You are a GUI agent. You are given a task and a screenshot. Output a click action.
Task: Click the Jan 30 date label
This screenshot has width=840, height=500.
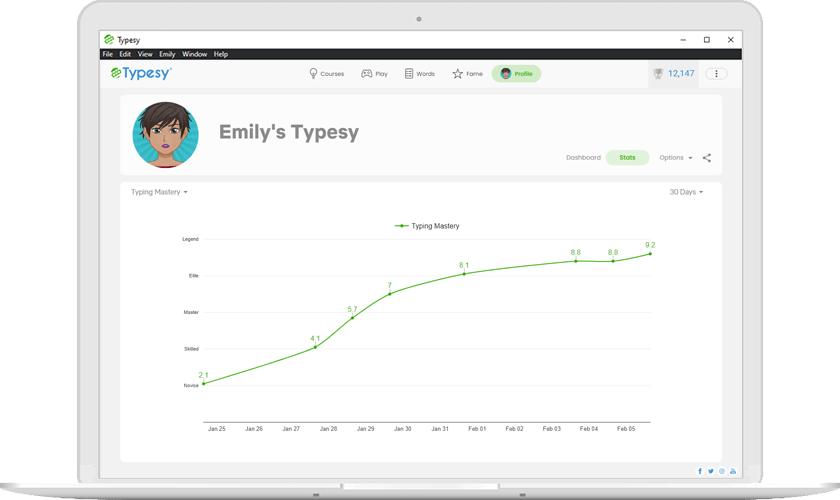(x=403, y=429)
